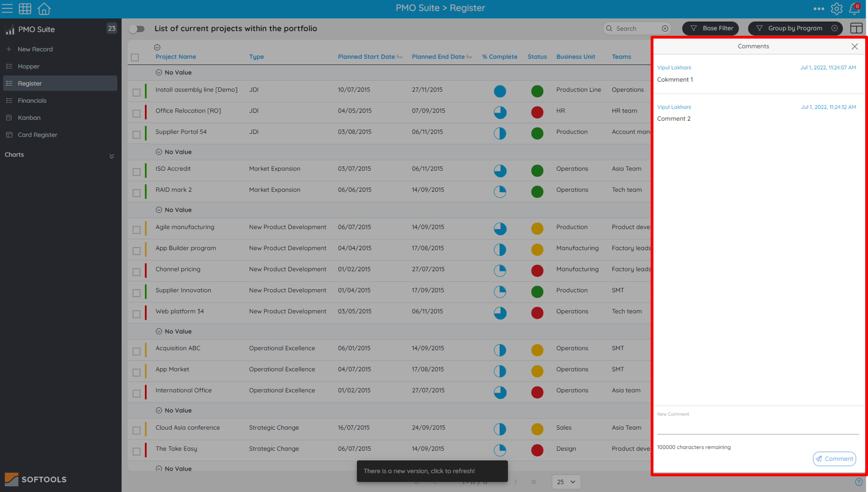Click the % Complete pie for Office Relocation
This screenshot has width=868, height=492.
click(x=500, y=112)
